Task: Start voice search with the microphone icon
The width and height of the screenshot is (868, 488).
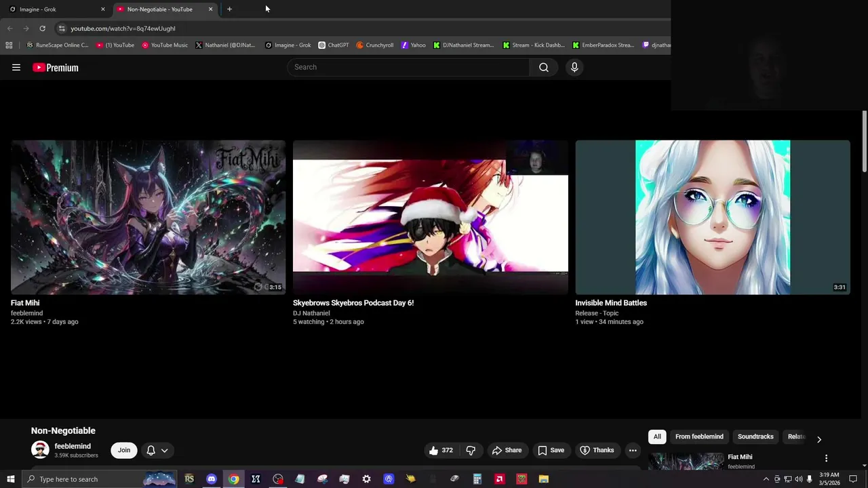Action: 574,67
